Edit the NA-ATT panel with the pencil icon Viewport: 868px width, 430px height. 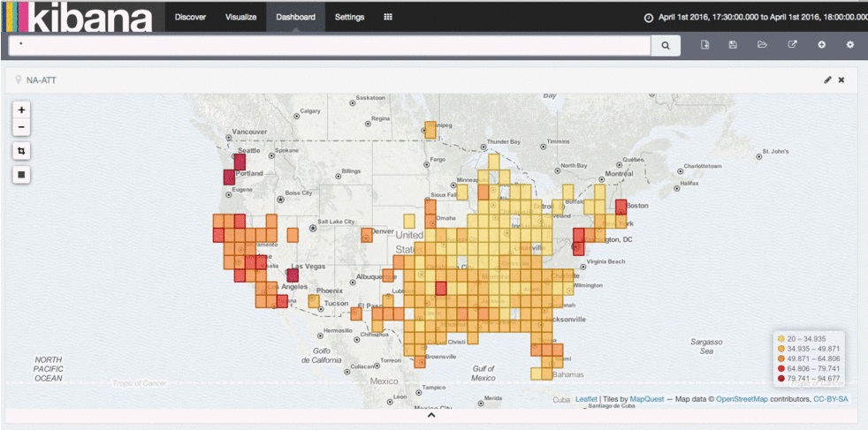828,79
